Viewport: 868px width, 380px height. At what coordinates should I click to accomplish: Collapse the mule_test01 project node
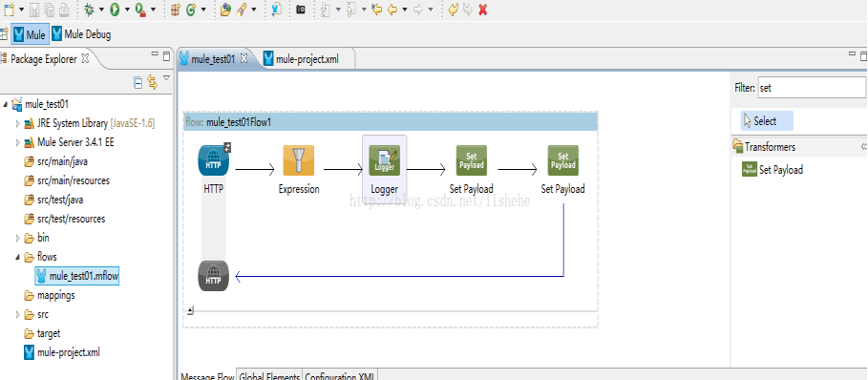(6, 104)
